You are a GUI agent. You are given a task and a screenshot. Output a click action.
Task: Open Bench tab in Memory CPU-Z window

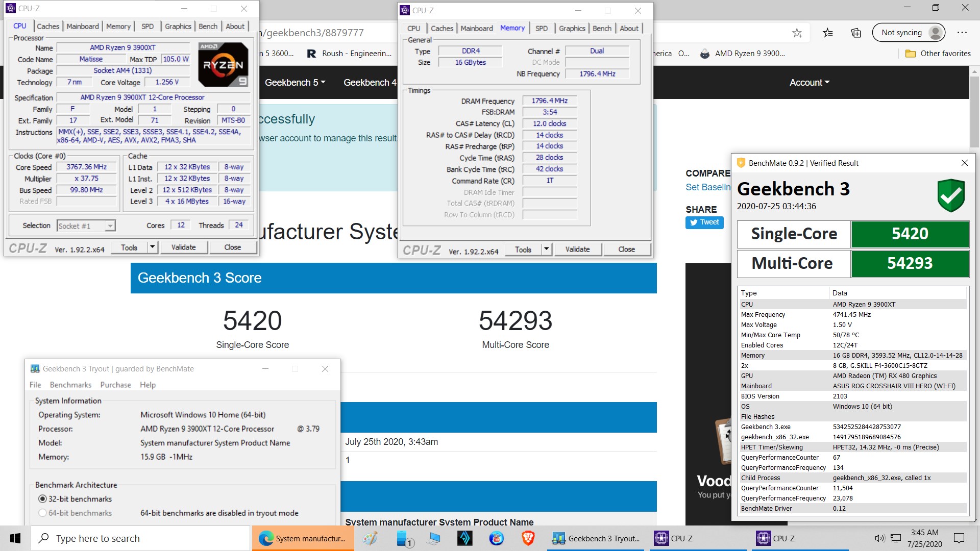tap(602, 28)
